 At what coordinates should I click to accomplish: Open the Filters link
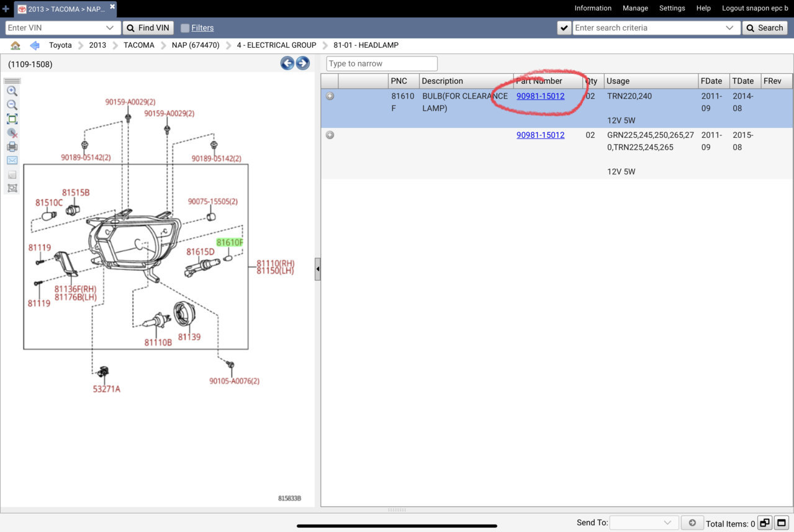pyautogui.click(x=202, y=28)
